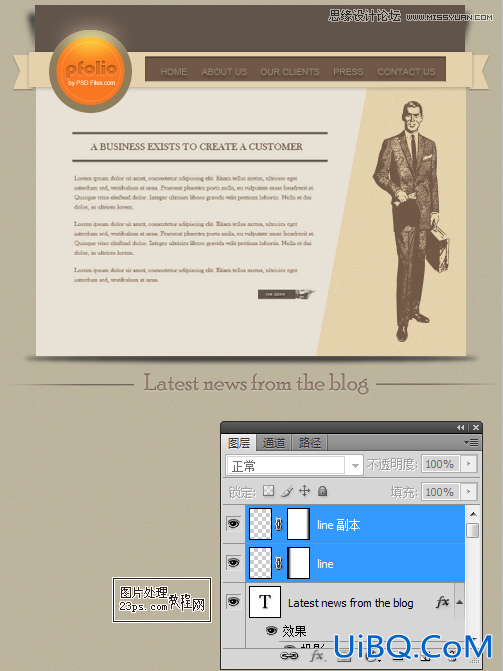Switch to the 路径 paths tab
Image resolution: width=503 pixels, height=671 pixels.
(310, 442)
